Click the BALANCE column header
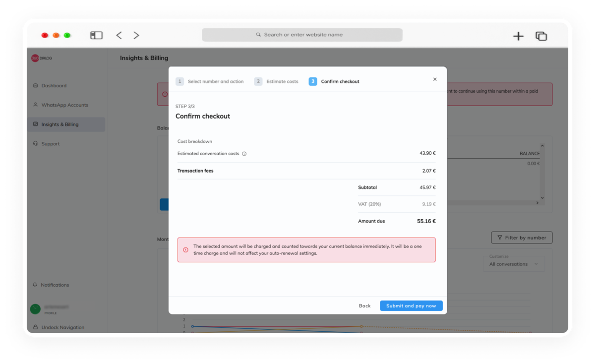The width and height of the screenshot is (595, 364). [530, 154]
